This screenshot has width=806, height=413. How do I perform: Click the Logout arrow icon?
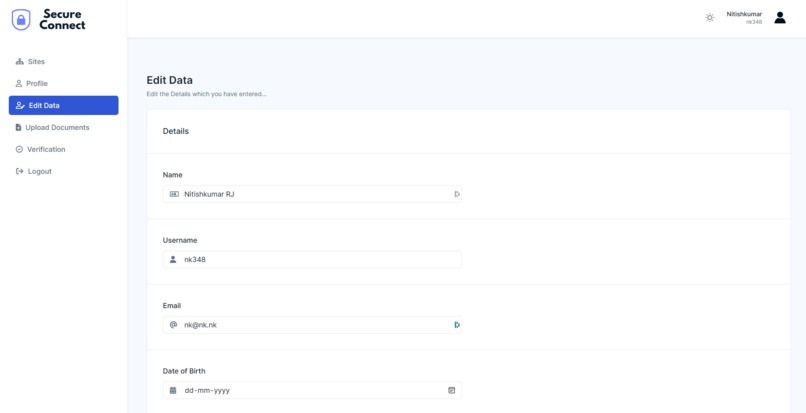(x=20, y=171)
